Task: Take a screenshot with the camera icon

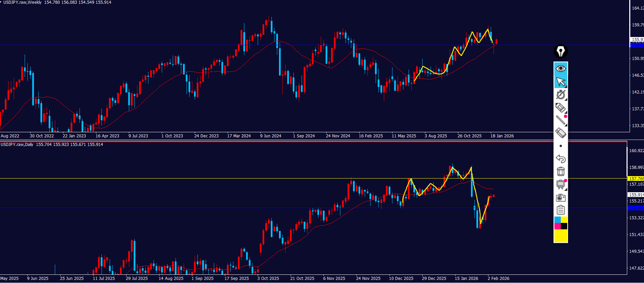Action: (x=560, y=197)
